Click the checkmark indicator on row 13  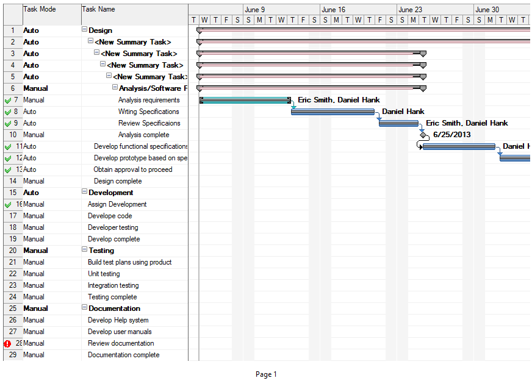7,170
